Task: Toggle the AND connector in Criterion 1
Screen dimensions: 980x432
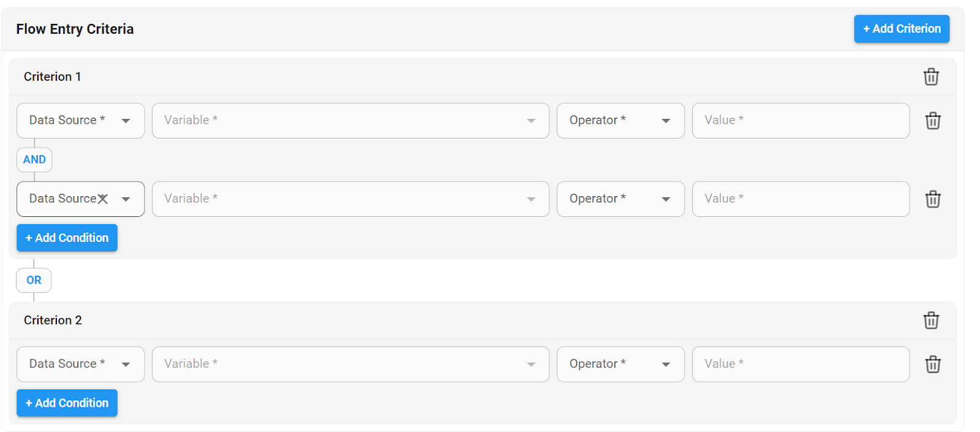Action: point(34,160)
